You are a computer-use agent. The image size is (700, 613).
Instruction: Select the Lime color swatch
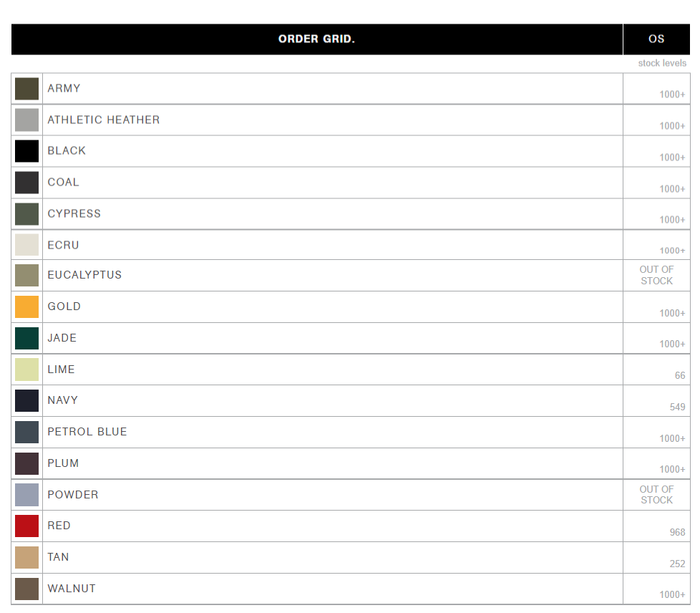(26, 370)
